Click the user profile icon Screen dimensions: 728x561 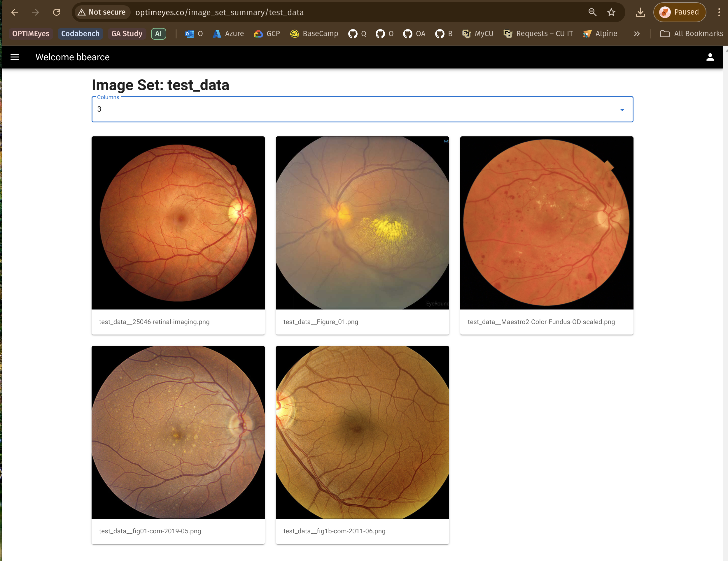[x=710, y=57]
